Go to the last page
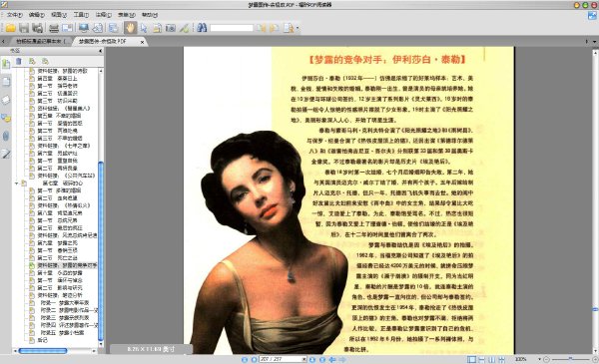Image resolution: width=599 pixels, height=364 pixels. (322, 359)
